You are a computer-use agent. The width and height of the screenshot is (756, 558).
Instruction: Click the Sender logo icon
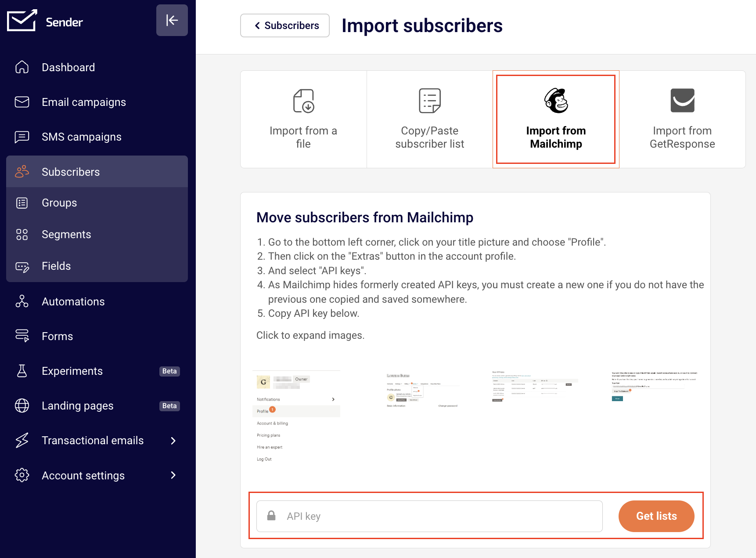[x=22, y=21]
